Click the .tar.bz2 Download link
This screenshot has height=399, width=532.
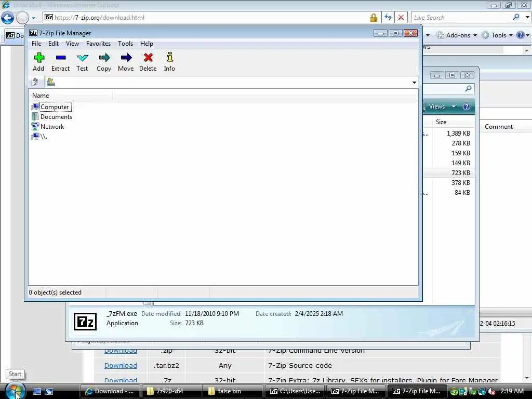click(121, 365)
